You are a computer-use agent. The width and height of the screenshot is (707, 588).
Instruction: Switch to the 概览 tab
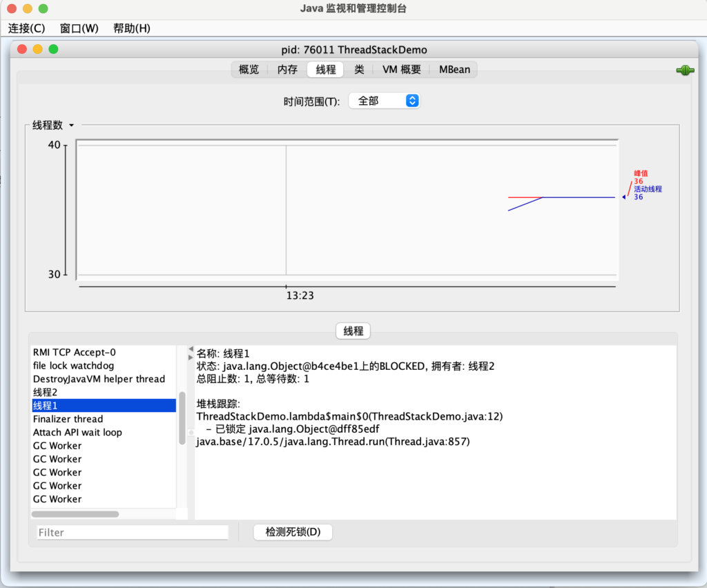pyautogui.click(x=249, y=70)
